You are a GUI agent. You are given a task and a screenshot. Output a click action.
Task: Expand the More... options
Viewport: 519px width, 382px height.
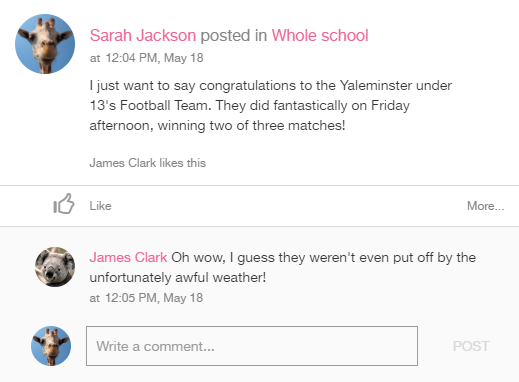point(485,206)
